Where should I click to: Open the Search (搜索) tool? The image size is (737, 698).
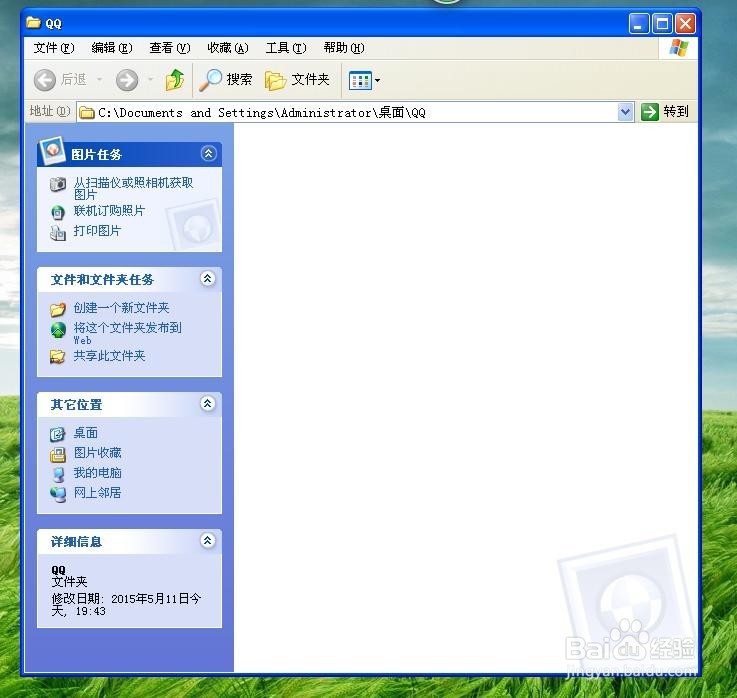226,80
